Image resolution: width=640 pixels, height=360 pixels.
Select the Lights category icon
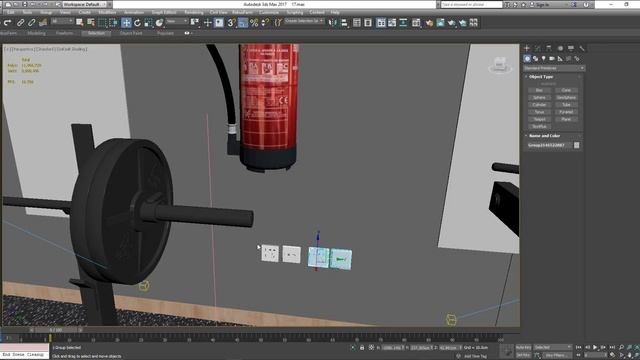[544, 59]
